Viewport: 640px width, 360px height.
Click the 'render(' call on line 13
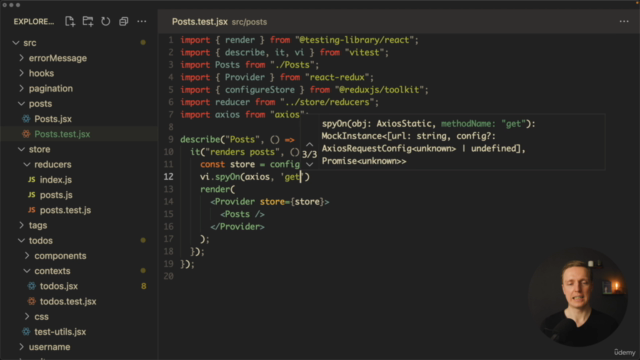point(218,189)
